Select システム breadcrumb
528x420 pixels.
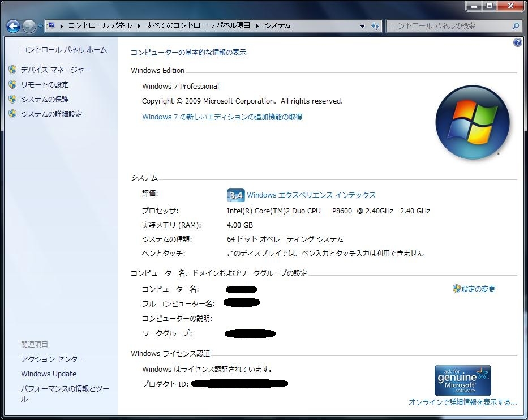click(277, 25)
